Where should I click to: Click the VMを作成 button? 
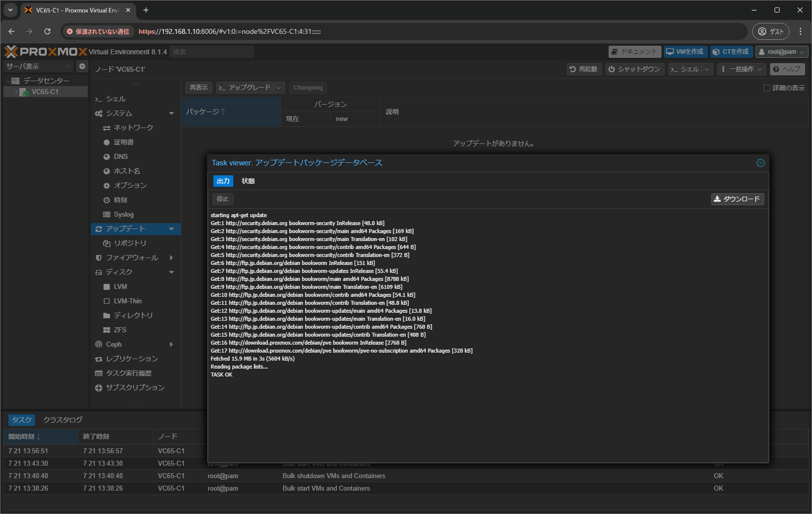685,52
